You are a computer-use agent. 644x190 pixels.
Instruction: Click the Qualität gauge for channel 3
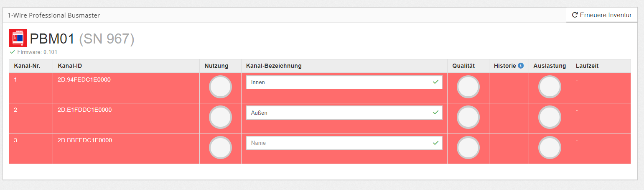click(x=468, y=148)
